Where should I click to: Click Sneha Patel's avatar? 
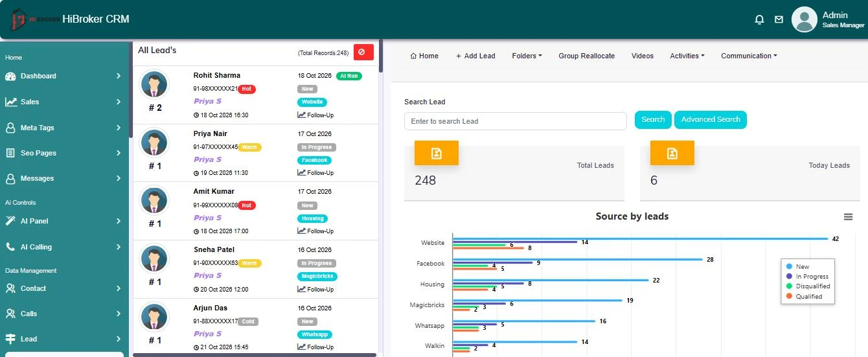(x=154, y=259)
